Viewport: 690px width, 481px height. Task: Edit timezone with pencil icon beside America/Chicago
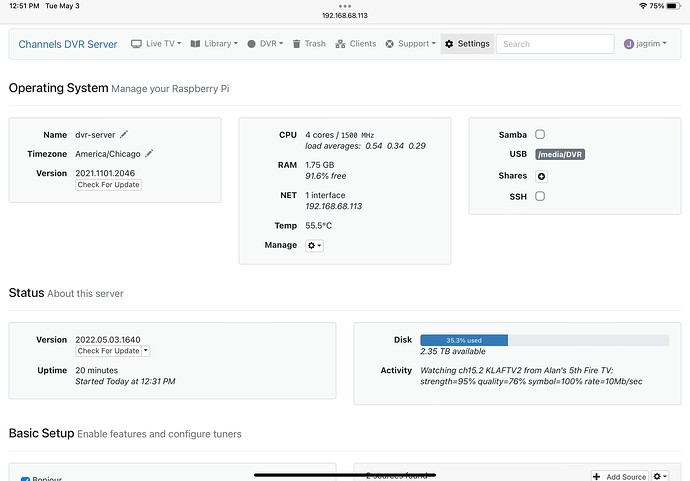point(149,154)
